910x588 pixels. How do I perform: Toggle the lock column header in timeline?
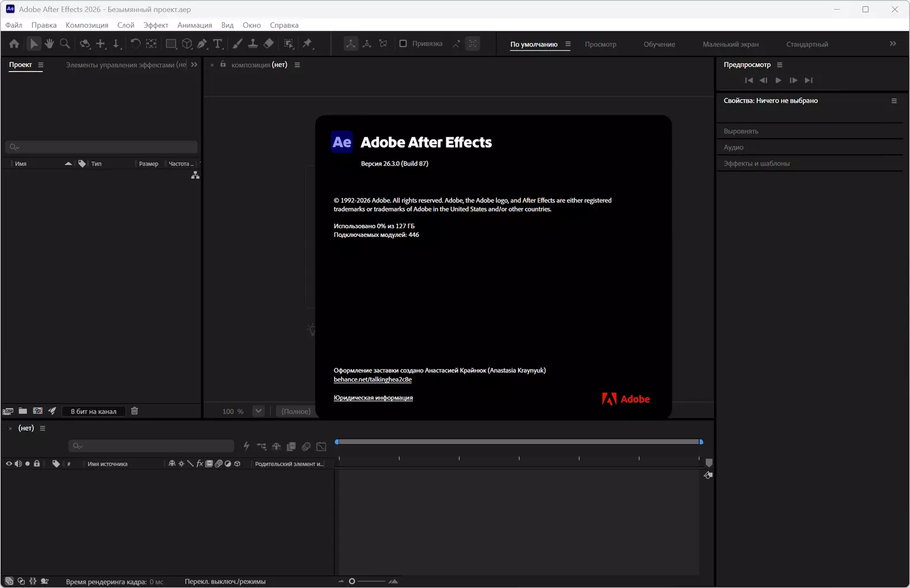click(37, 463)
